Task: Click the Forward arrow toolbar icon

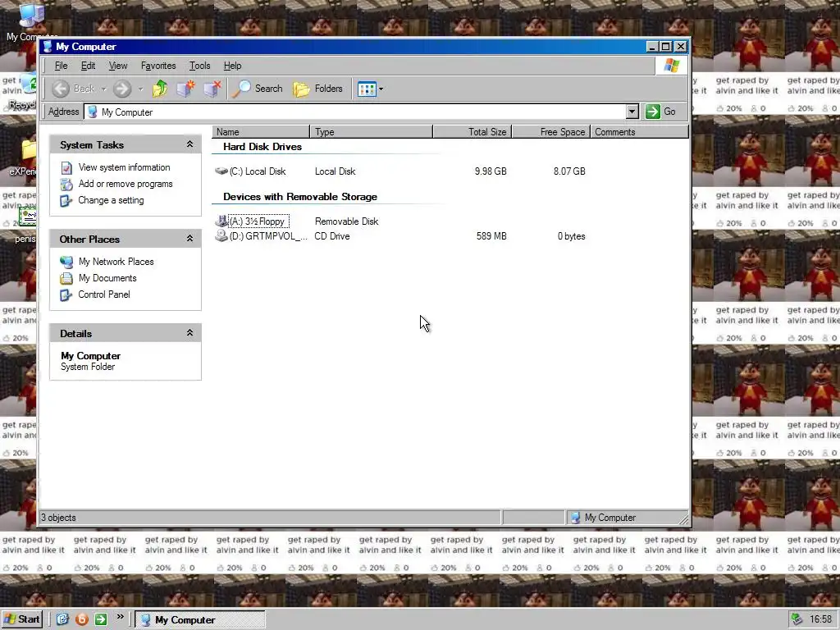Action: 122,89
